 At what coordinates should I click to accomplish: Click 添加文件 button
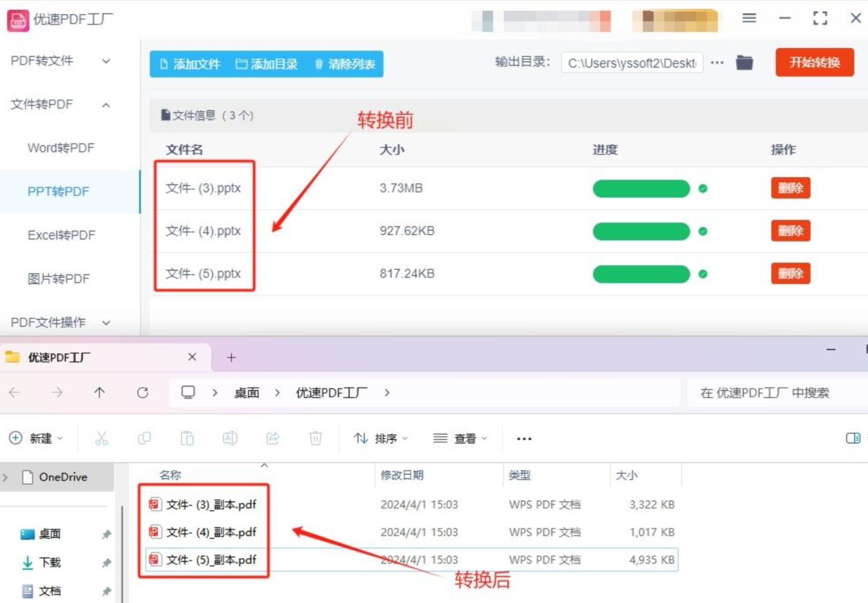point(190,64)
